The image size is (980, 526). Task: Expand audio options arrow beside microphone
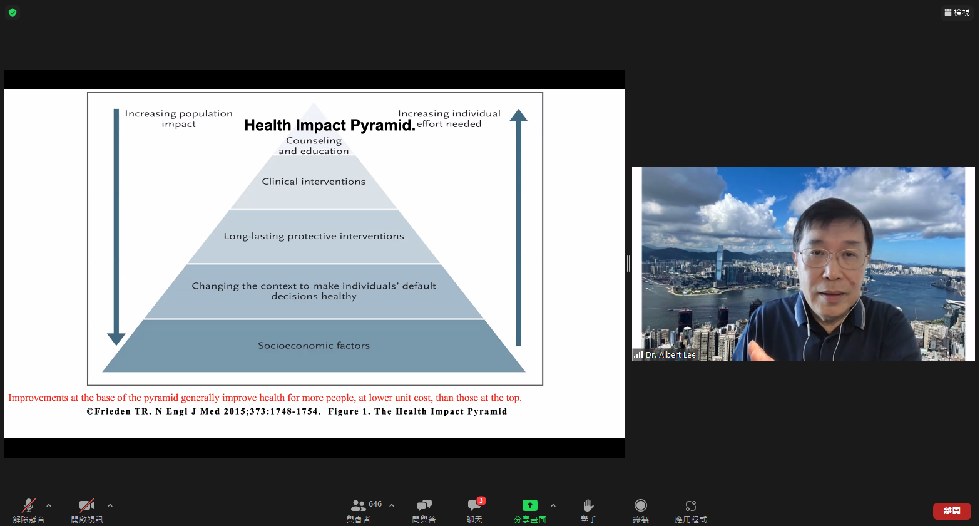(x=49, y=505)
